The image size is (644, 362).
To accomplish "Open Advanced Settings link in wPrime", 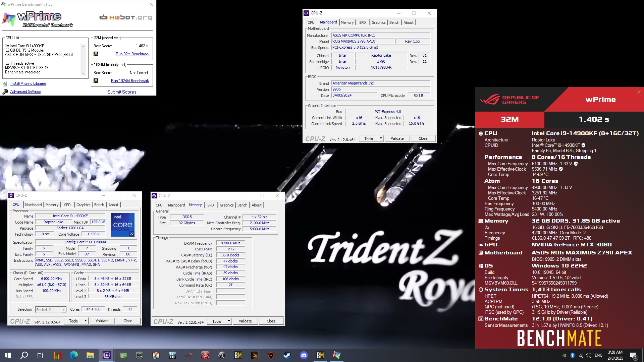I will (x=25, y=92).
